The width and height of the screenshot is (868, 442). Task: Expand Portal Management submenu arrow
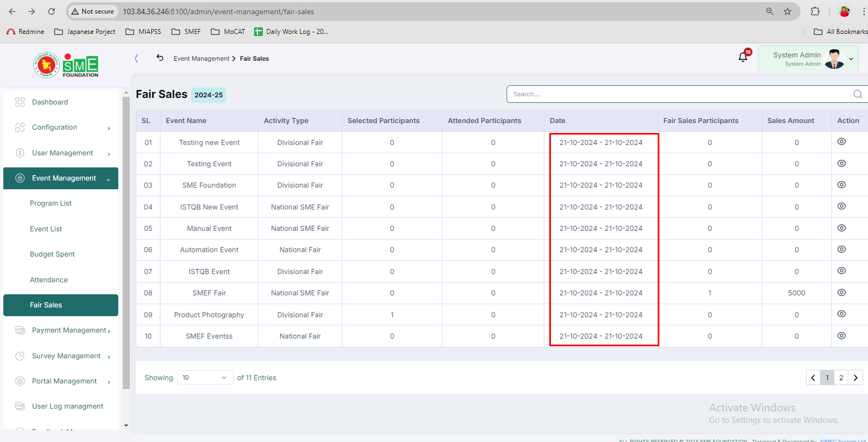[109, 382]
